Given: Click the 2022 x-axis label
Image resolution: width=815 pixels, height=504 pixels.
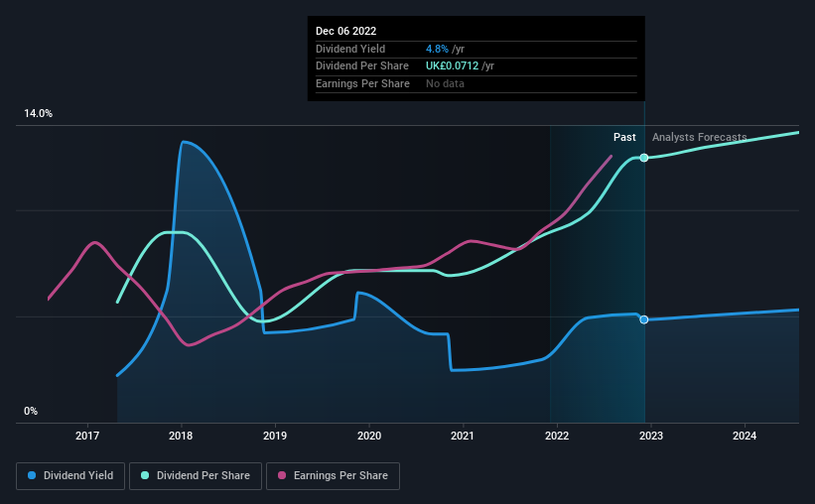Looking at the screenshot, I should pyautogui.click(x=557, y=436).
